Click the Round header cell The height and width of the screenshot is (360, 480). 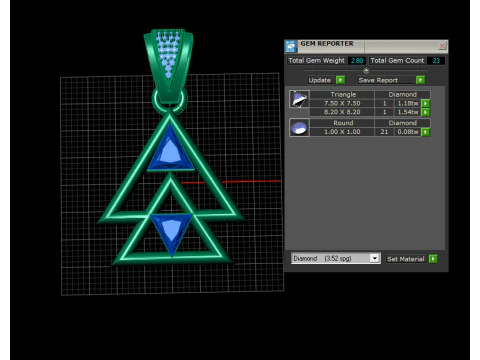point(343,123)
